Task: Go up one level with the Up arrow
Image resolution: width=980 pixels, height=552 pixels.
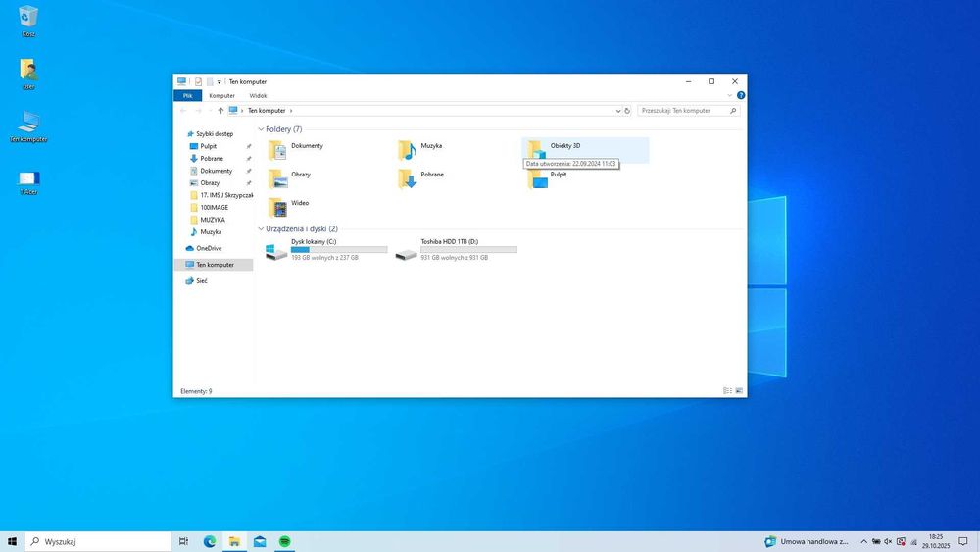Action: point(220,111)
